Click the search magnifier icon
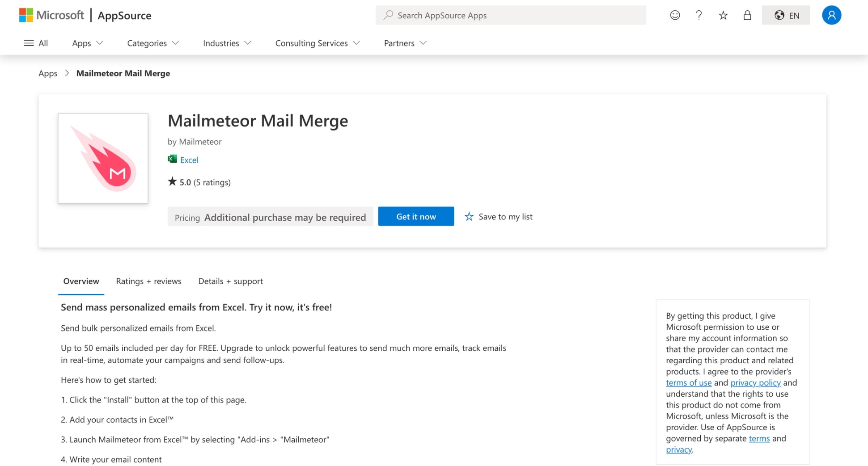868x466 pixels. 388,15
